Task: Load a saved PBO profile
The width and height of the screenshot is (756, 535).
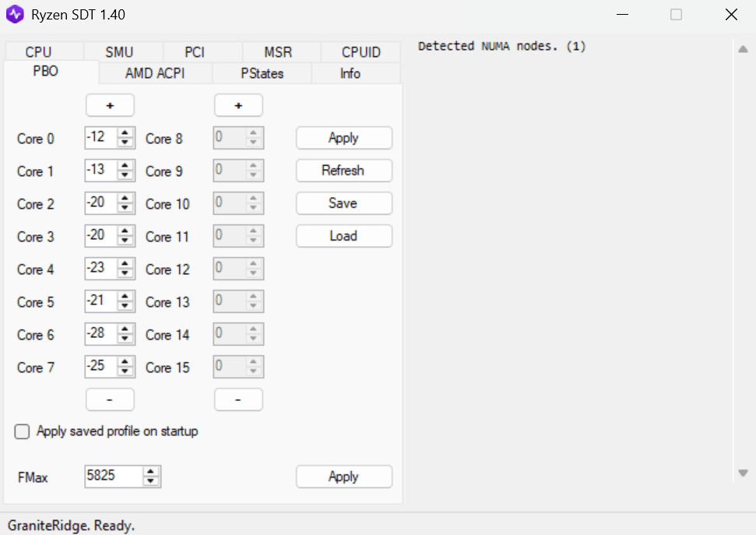Action: [343, 236]
